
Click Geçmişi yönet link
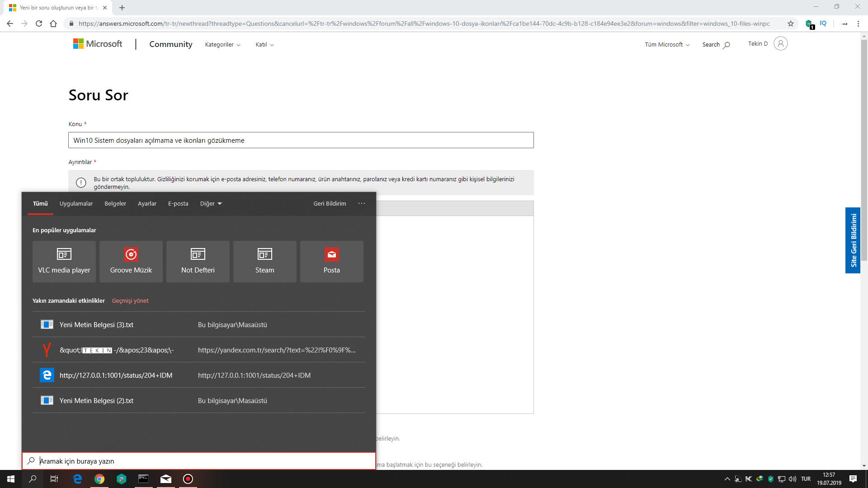tap(130, 300)
